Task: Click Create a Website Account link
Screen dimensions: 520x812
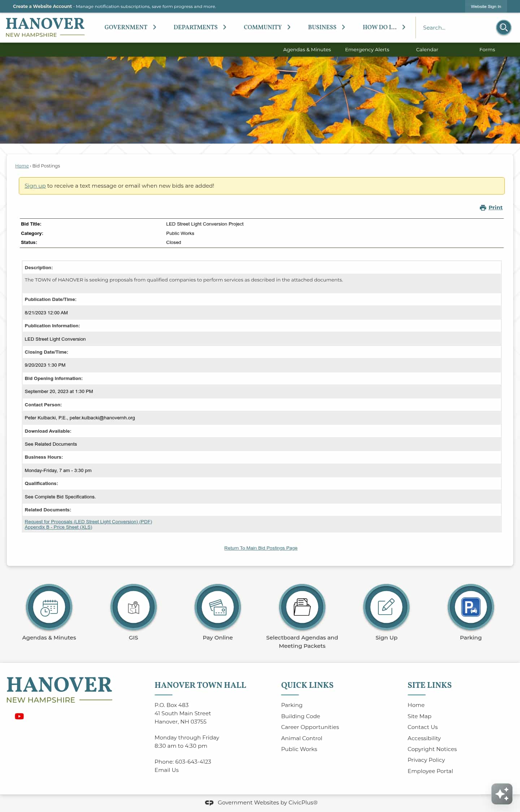Action: pyautogui.click(x=42, y=6)
